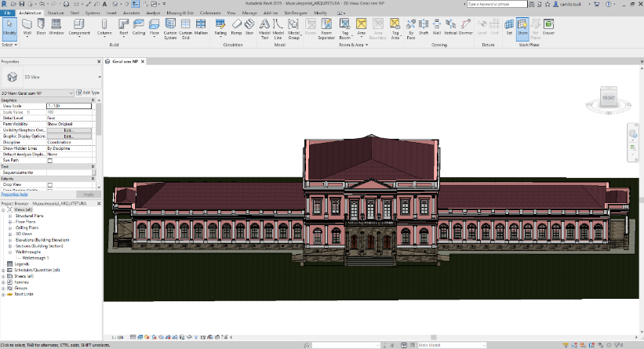This screenshot has width=644, height=349.
Task: Open the Structure ribbon tab
Action: [56, 13]
